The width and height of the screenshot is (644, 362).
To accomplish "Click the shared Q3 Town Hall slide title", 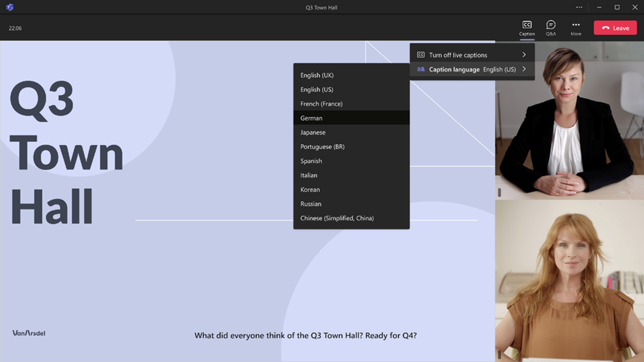I will 67,152.
